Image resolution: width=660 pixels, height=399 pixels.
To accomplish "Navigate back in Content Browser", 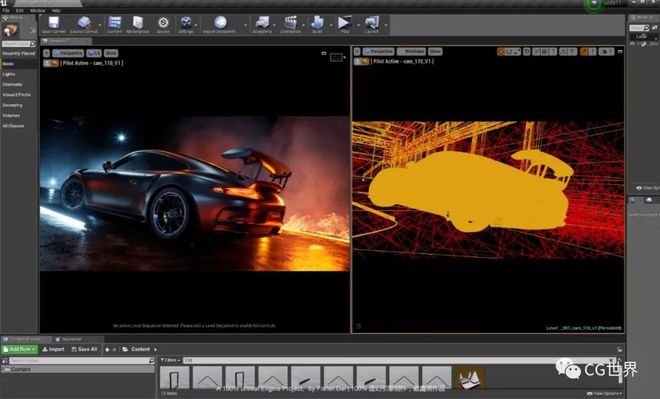I will [x=107, y=349].
